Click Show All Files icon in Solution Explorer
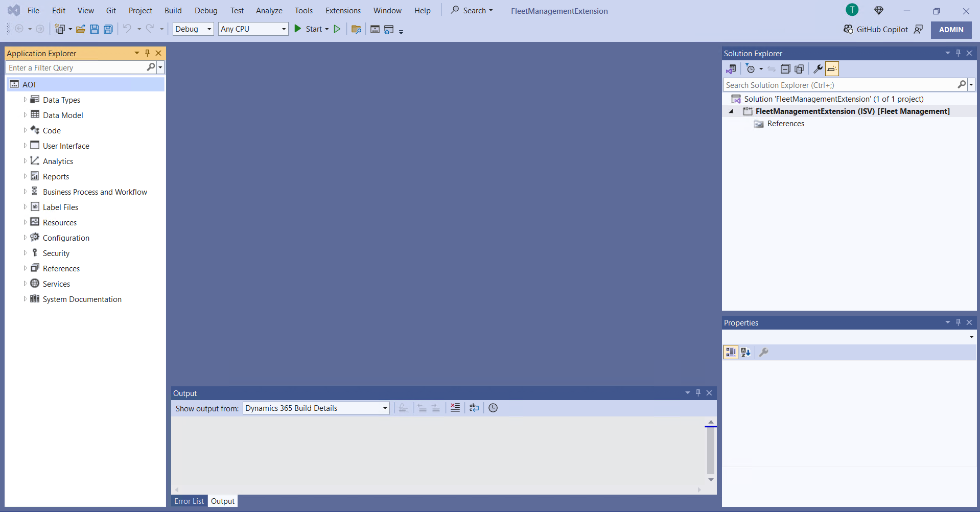This screenshot has width=980, height=512. [x=799, y=69]
